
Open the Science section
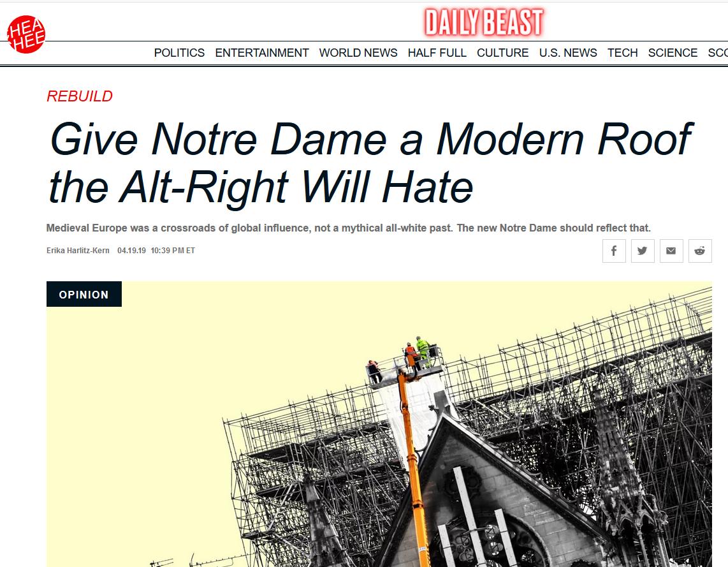[x=673, y=53]
